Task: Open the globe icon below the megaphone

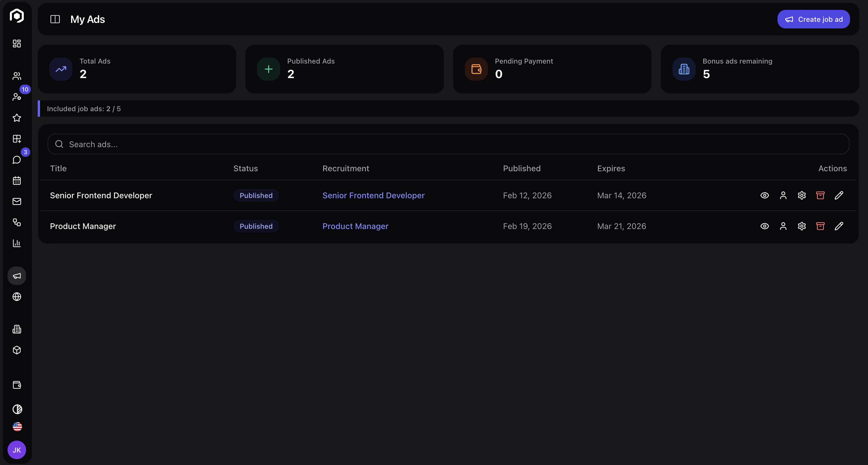Action: (x=17, y=297)
